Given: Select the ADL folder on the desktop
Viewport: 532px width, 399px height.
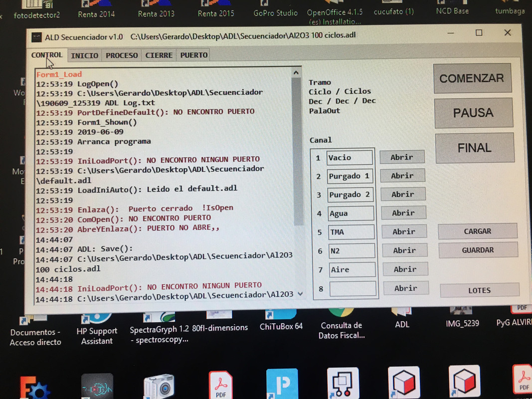Looking at the screenshot, I should 402,318.
